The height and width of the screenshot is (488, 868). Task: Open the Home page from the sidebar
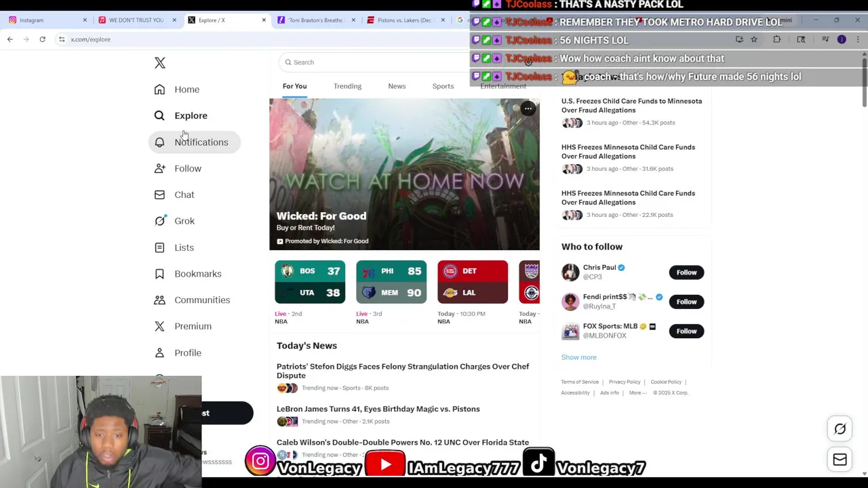[x=186, y=89]
